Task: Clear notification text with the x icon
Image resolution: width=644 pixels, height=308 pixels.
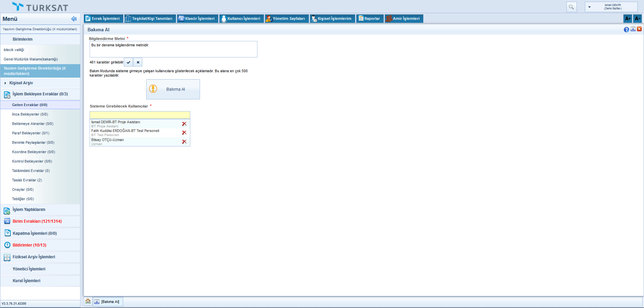Action: point(138,62)
